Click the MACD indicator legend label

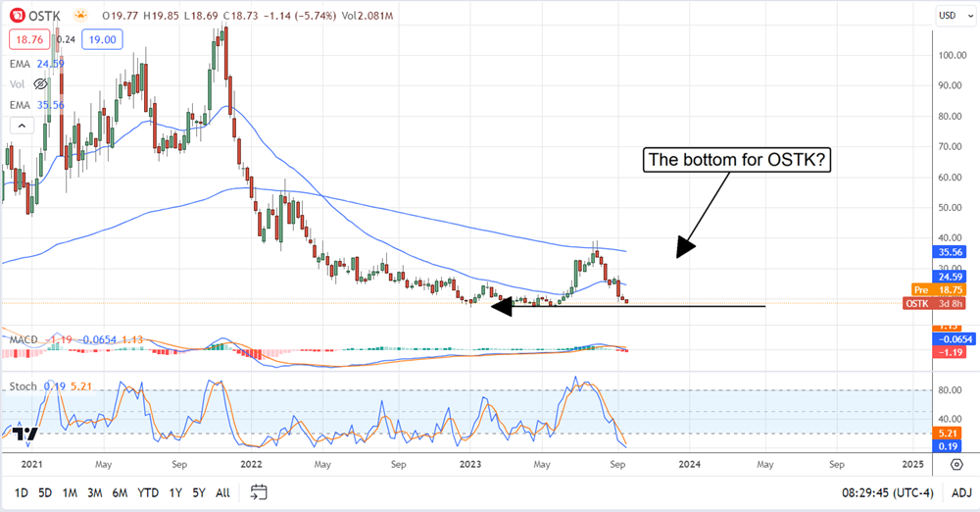[24, 340]
